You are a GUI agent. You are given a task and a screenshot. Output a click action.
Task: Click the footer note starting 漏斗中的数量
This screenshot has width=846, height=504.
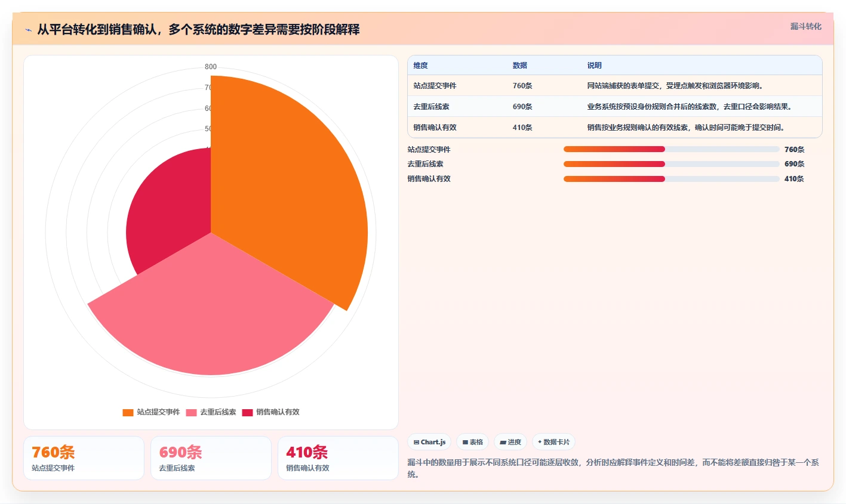[x=613, y=468]
